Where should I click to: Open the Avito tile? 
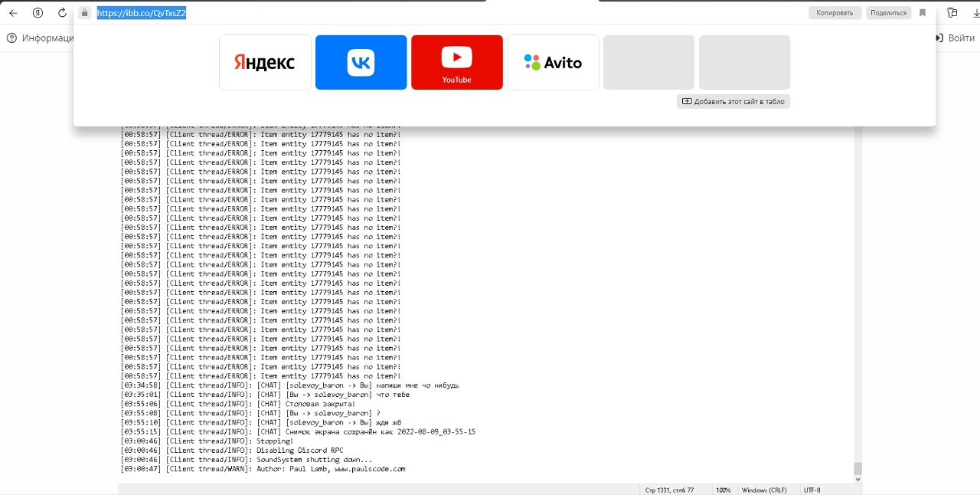553,63
